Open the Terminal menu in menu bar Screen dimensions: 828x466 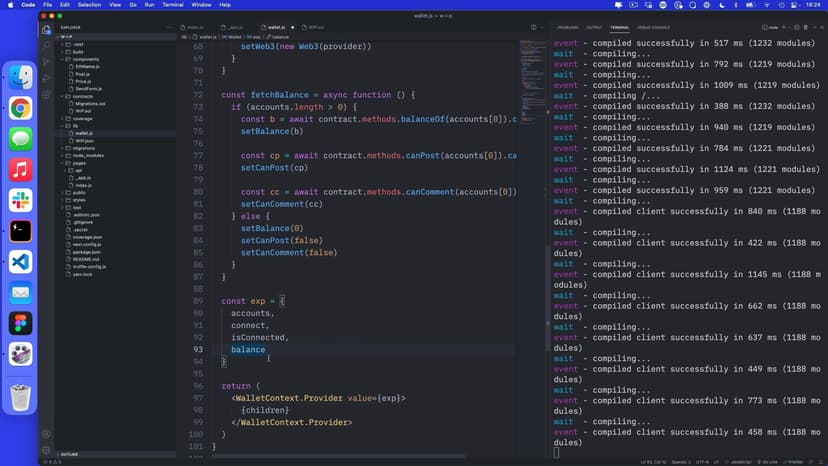pyautogui.click(x=172, y=5)
